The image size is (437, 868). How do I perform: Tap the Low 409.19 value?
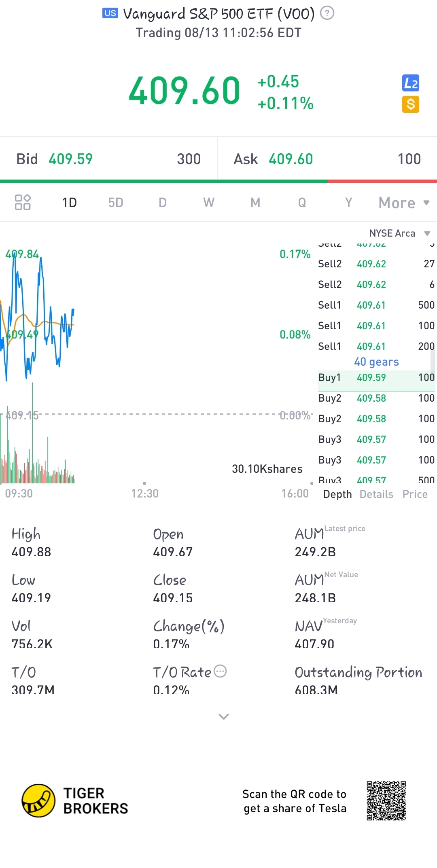31,597
